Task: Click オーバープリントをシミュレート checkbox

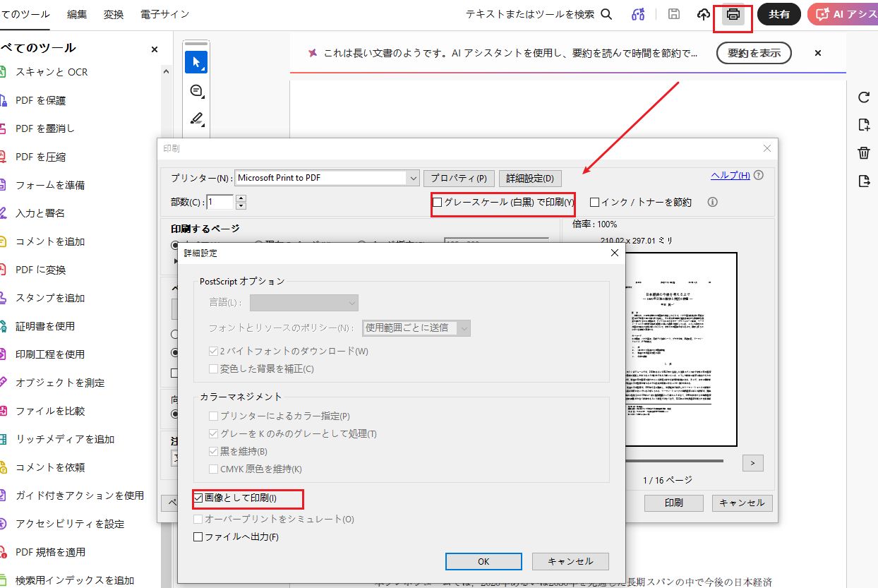Action: (198, 520)
